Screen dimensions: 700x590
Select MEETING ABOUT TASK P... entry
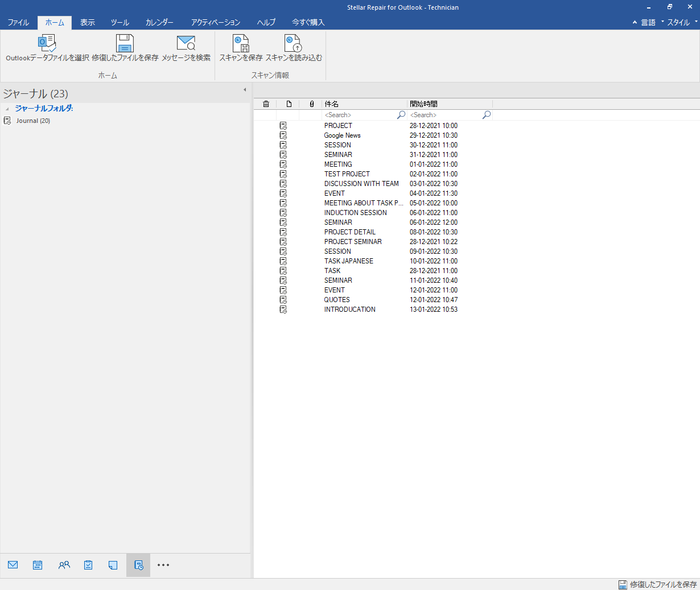point(364,203)
